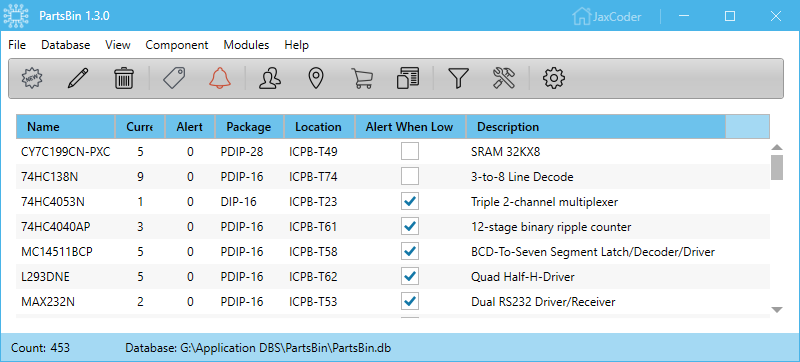
Task: Select the MC14511BCP part name
Action: click(57, 251)
